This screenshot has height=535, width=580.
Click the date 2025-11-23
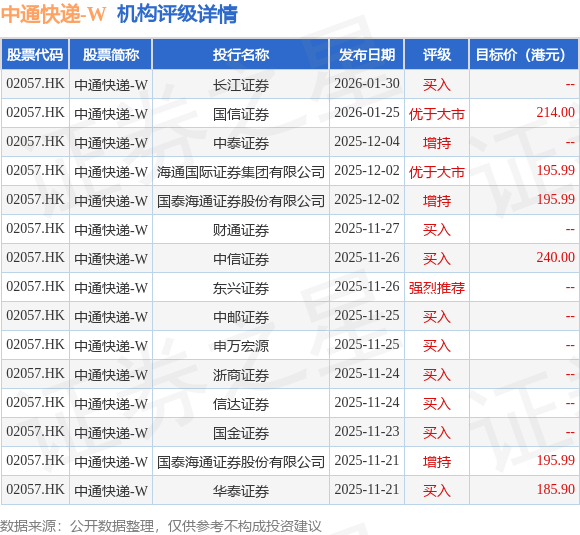(367, 431)
